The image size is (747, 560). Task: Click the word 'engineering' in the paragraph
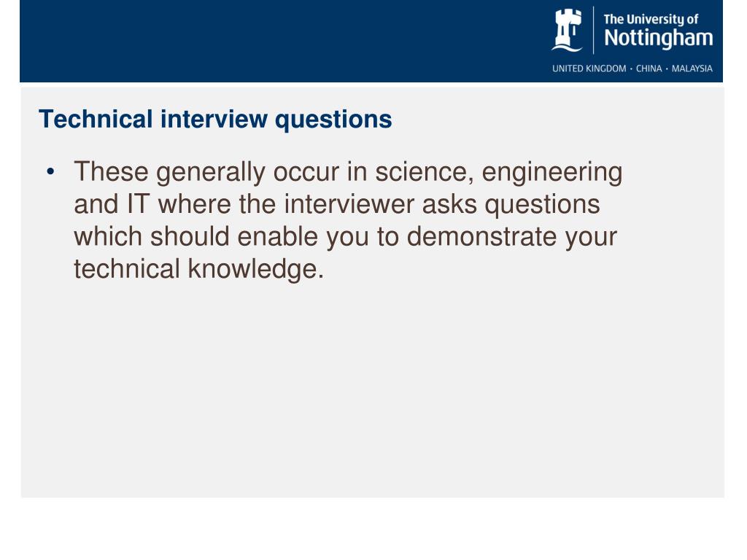click(x=552, y=173)
